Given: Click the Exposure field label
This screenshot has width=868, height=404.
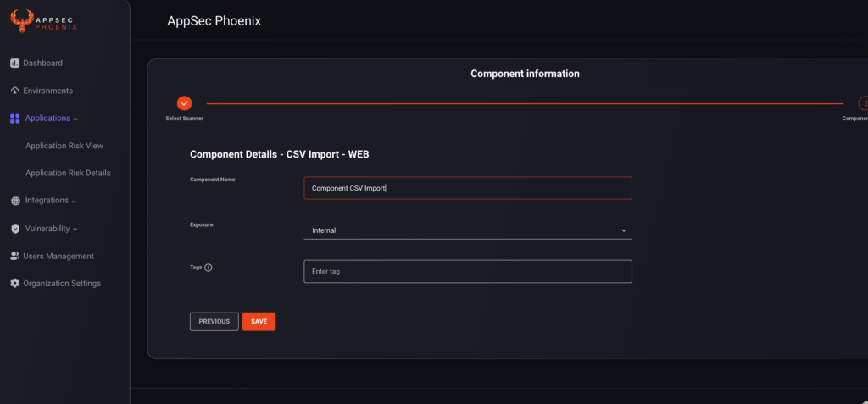Looking at the screenshot, I should pos(202,224).
